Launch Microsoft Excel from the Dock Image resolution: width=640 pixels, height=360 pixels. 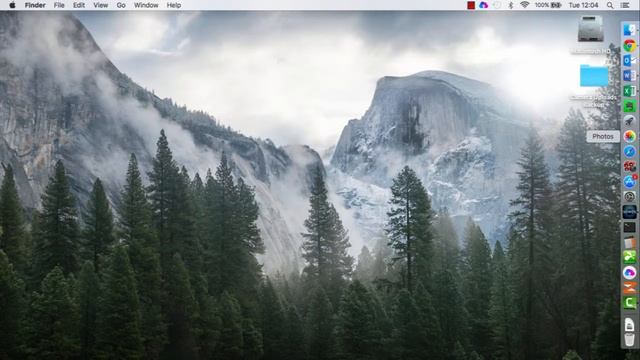[629, 91]
